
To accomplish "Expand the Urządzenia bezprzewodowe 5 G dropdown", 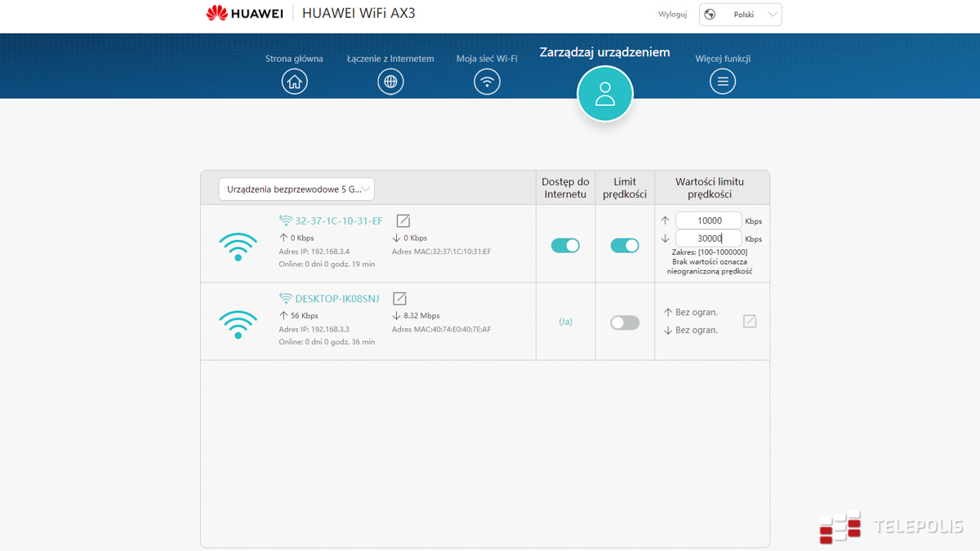I will 296,189.
